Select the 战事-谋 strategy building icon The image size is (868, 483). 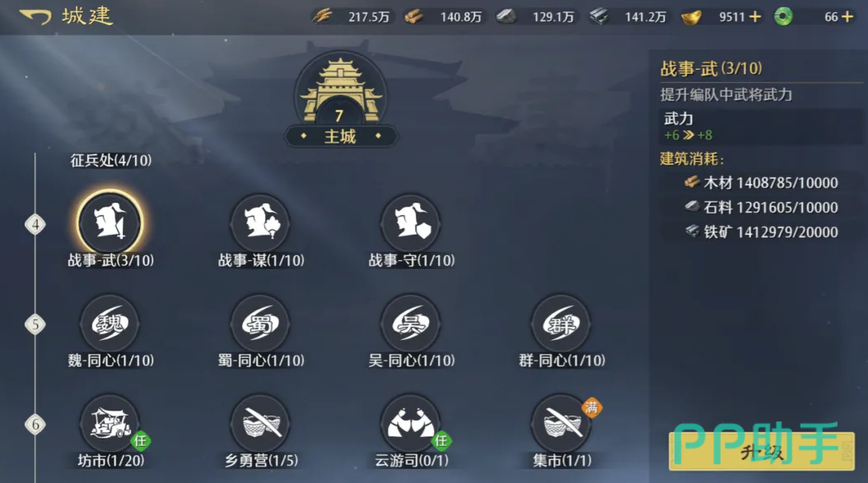(261, 223)
